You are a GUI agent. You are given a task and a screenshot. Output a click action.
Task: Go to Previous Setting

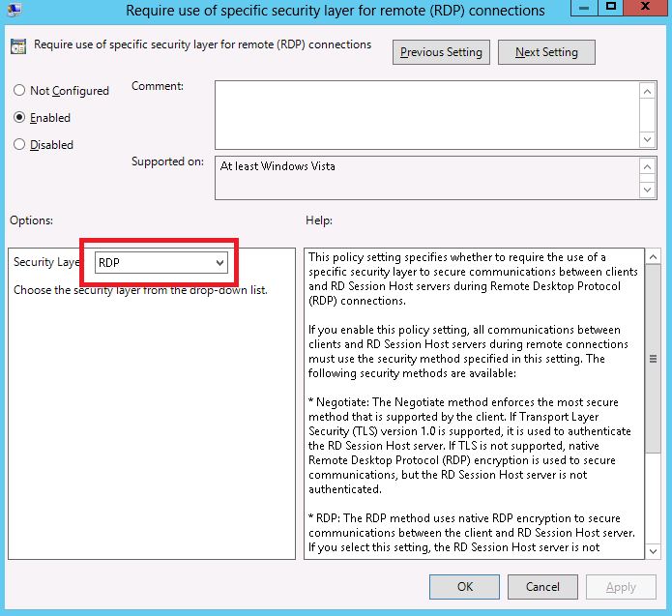point(442,52)
